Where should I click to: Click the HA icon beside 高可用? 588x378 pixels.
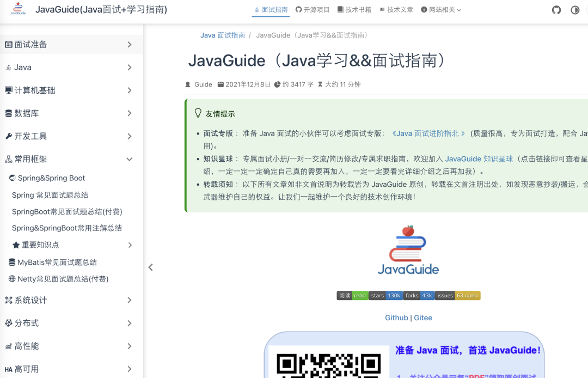8,369
